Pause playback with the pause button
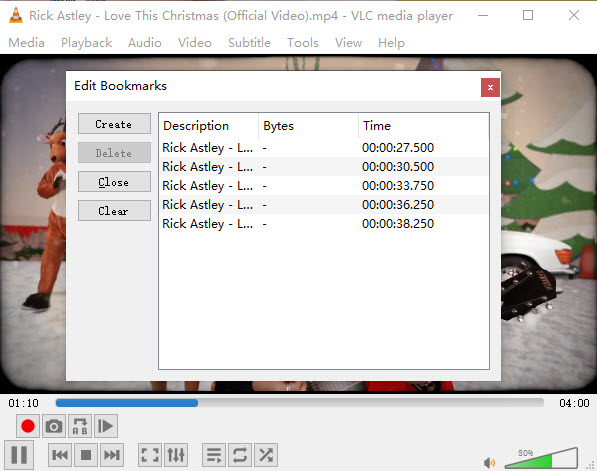 click(x=19, y=455)
